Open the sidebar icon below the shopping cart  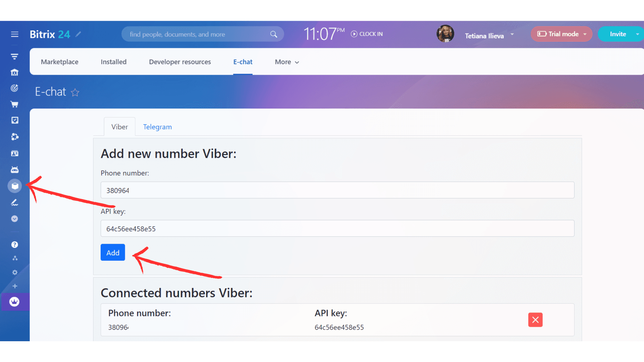coord(15,120)
